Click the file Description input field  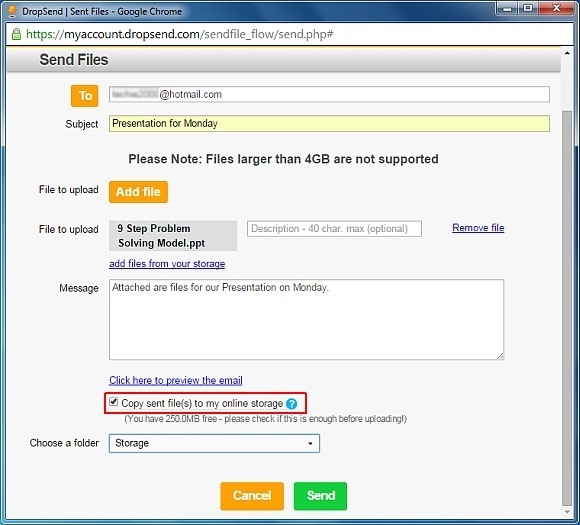(x=334, y=229)
